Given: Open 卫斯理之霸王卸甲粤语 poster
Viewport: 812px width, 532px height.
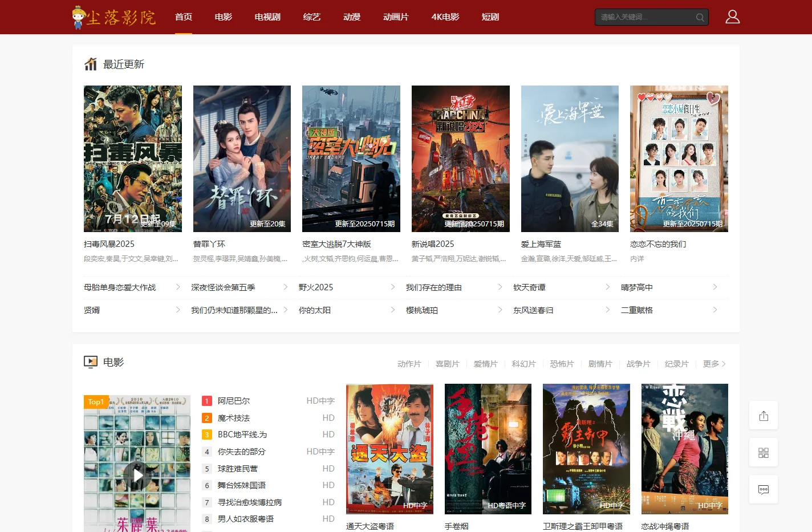Looking at the screenshot, I should point(586,449).
